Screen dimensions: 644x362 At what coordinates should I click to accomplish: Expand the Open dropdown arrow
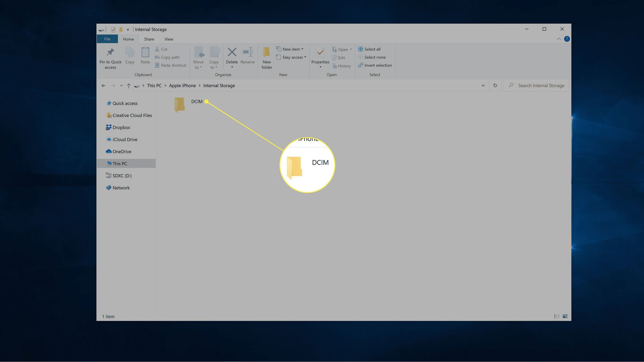tap(350, 49)
